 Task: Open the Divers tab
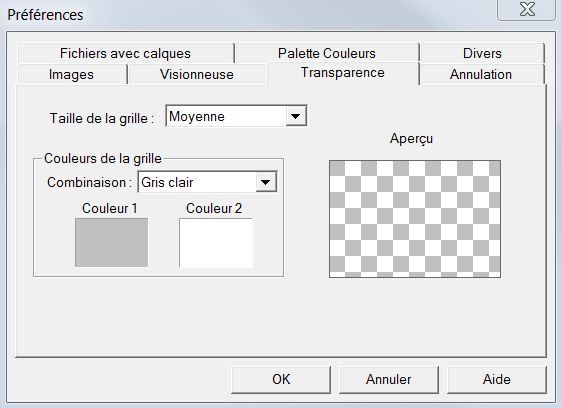point(482,53)
